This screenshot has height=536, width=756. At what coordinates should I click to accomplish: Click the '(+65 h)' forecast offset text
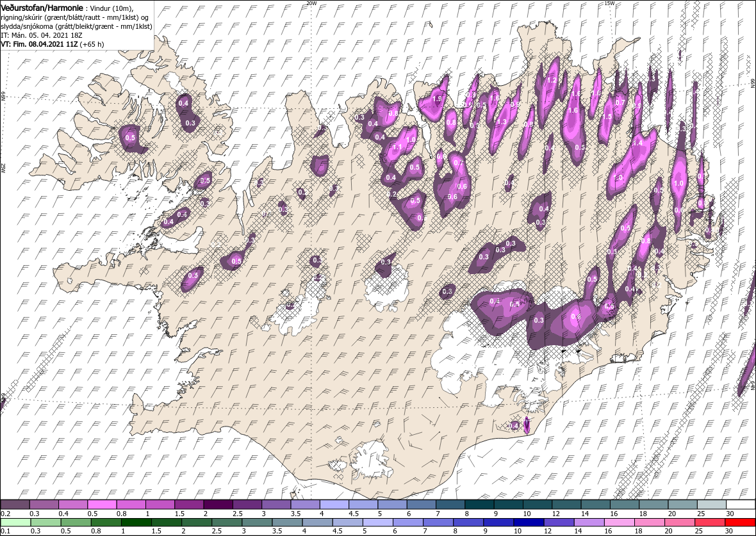point(92,44)
